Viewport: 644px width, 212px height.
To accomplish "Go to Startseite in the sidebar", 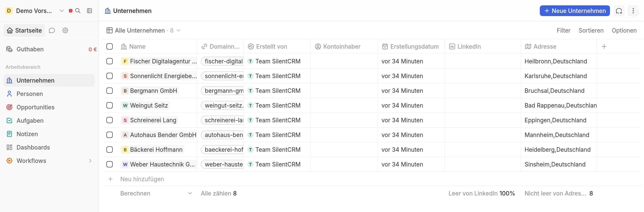I will [24, 30].
